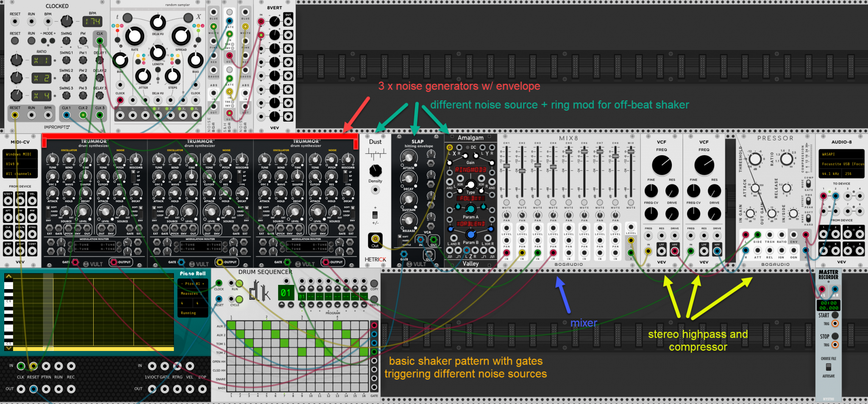Image resolution: width=868 pixels, height=404 pixels.
Task: Mute the MIX master channel on MIX8
Action: 631,203
